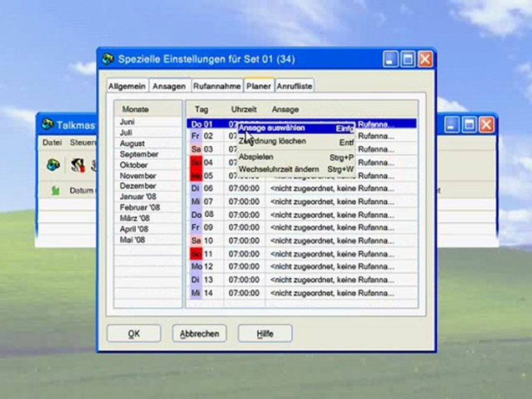
Task: Select month Juni in Monate list
Action: pyautogui.click(x=149, y=122)
